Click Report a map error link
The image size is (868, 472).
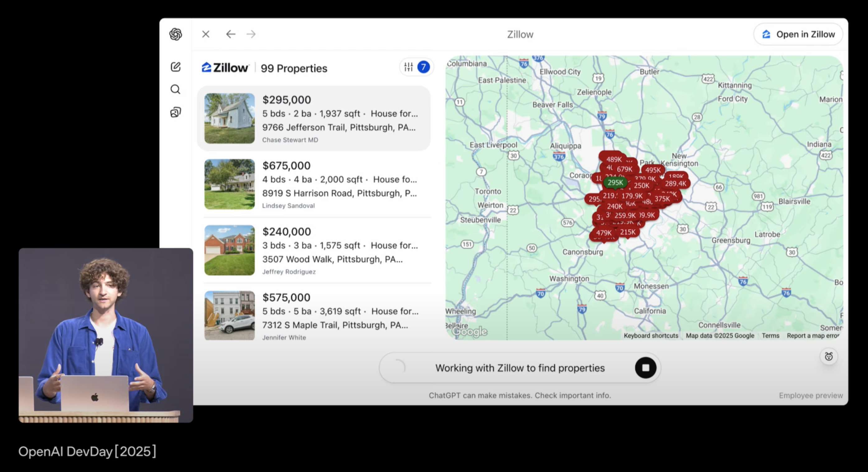point(812,335)
